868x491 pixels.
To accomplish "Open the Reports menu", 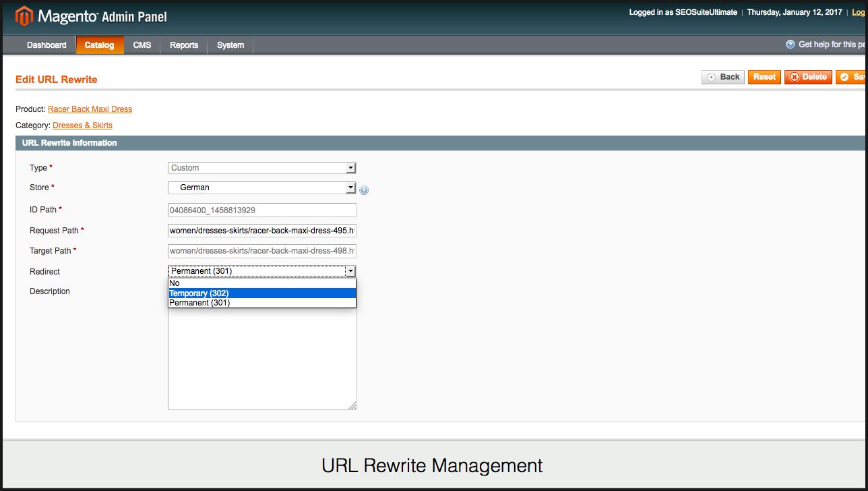I will [x=184, y=45].
